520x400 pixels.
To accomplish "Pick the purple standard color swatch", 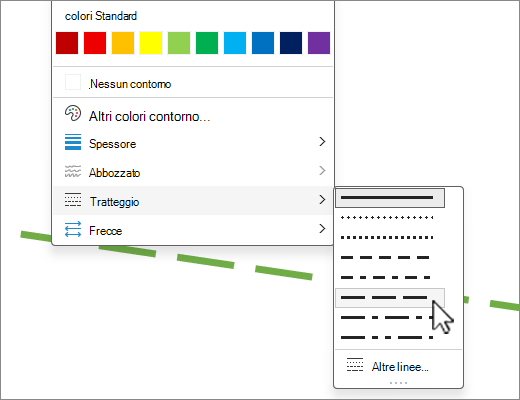I will click(319, 43).
